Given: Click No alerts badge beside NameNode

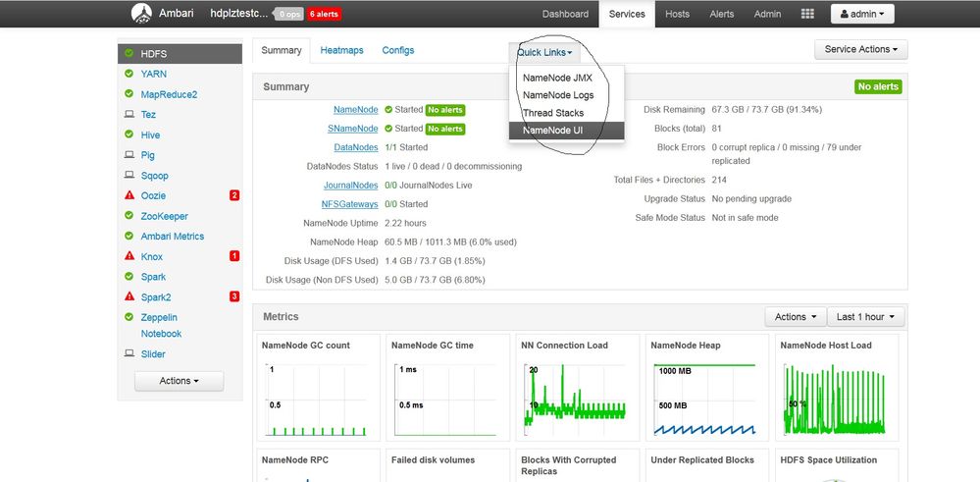Looking at the screenshot, I should click(x=445, y=110).
